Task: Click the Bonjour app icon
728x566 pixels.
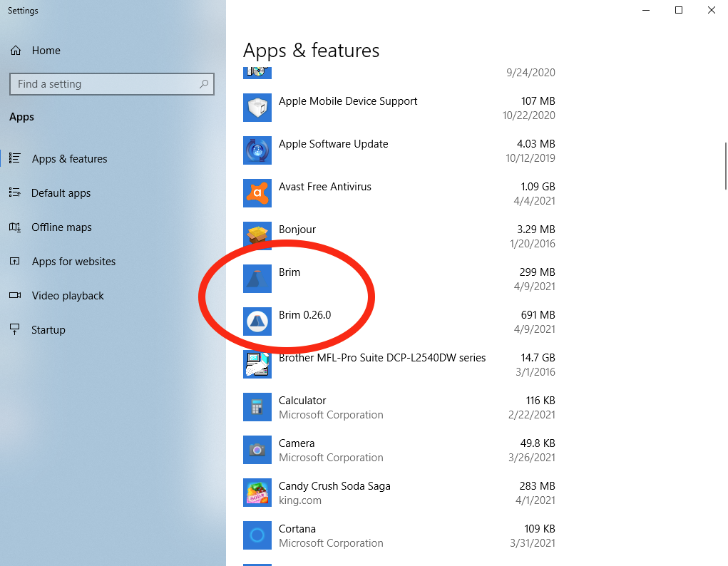Action: pos(257,236)
